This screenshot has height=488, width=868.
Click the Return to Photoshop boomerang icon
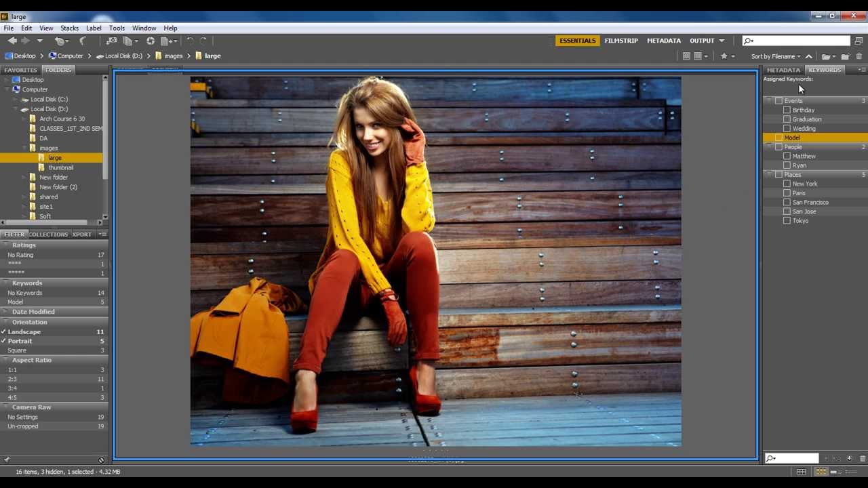click(83, 41)
